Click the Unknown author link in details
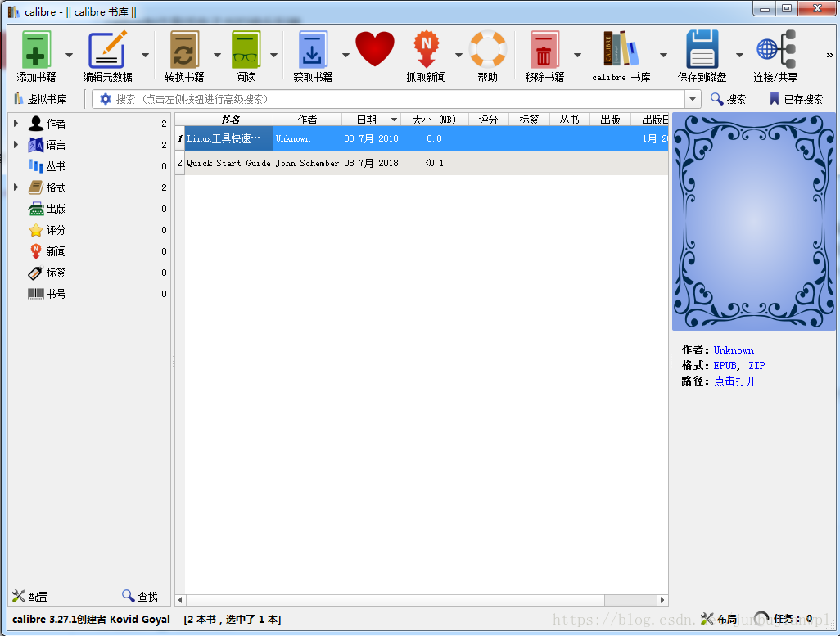Image resolution: width=840 pixels, height=636 pixels. coord(734,350)
